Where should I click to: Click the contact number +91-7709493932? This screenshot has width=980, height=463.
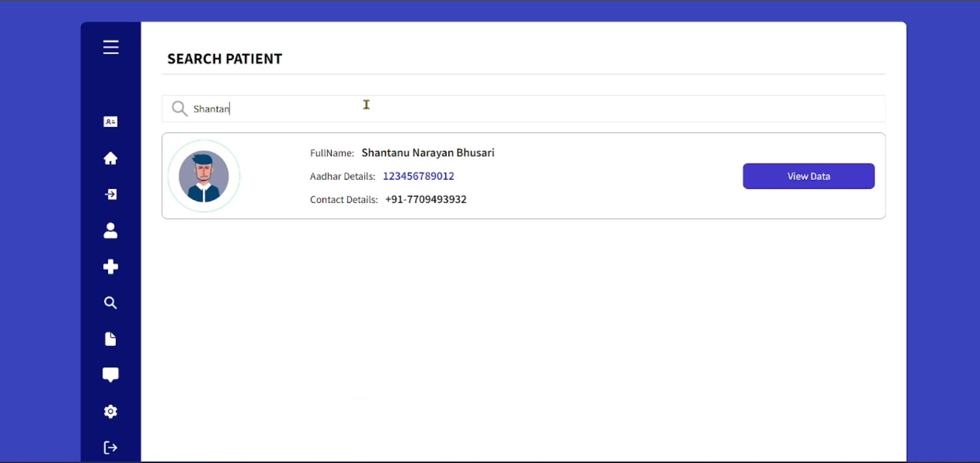pos(426,200)
